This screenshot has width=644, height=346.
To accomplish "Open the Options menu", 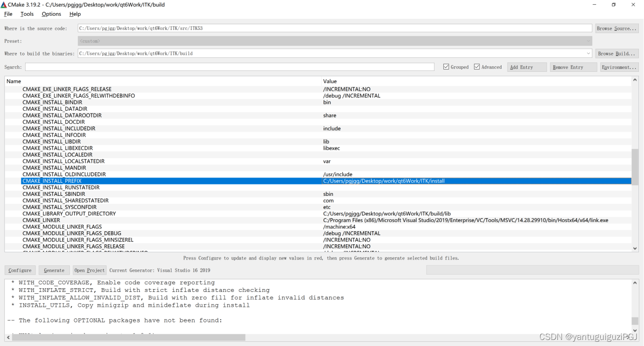I will click(x=51, y=14).
